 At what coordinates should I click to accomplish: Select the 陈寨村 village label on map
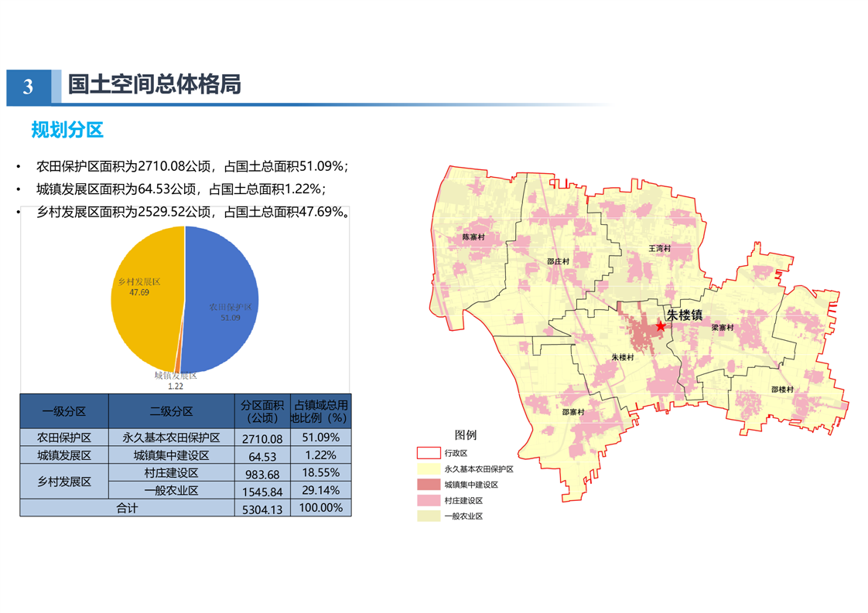[x=473, y=237]
